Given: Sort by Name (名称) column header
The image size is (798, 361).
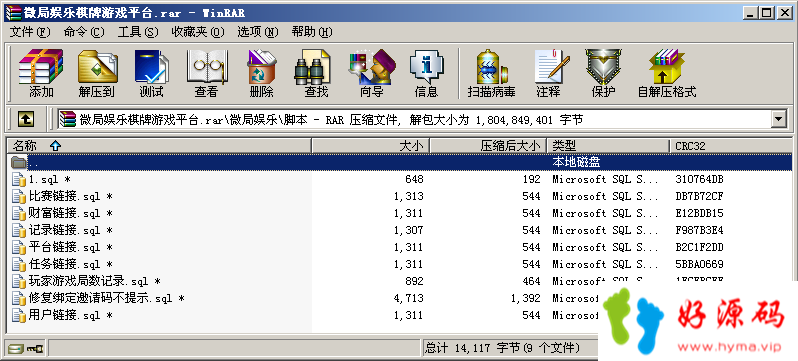Looking at the screenshot, I should pyautogui.click(x=159, y=146).
